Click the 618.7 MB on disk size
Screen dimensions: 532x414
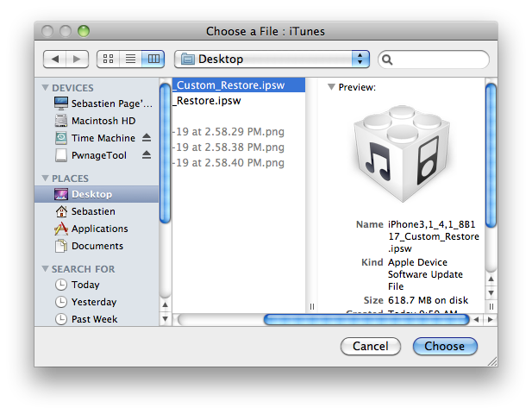(x=428, y=300)
